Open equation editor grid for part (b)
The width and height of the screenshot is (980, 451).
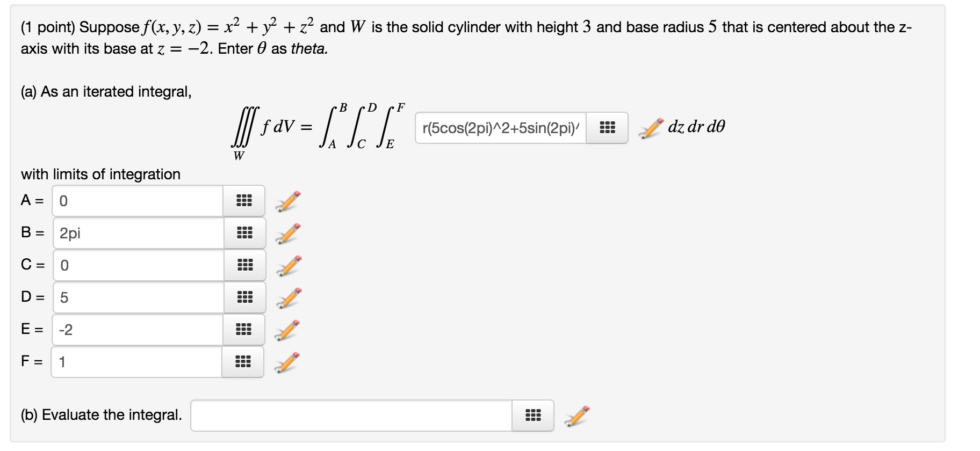pyautogui.click(x=533, y=416)
